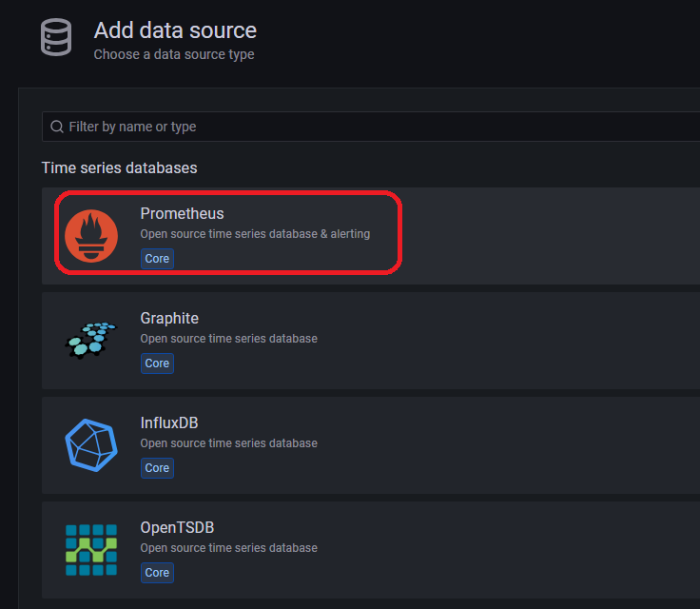
Task: Click Prometheus description mentioning alerting
Action: click(255, 234)
